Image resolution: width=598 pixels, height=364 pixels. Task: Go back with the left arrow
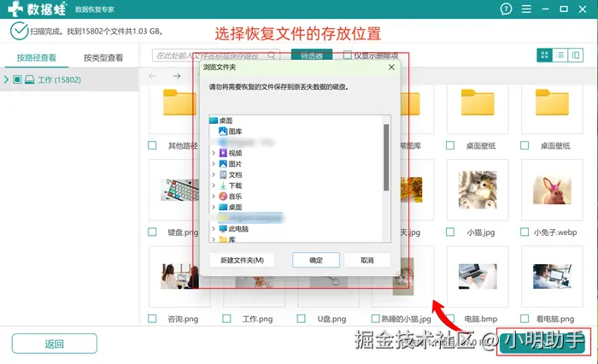(153, 76)
